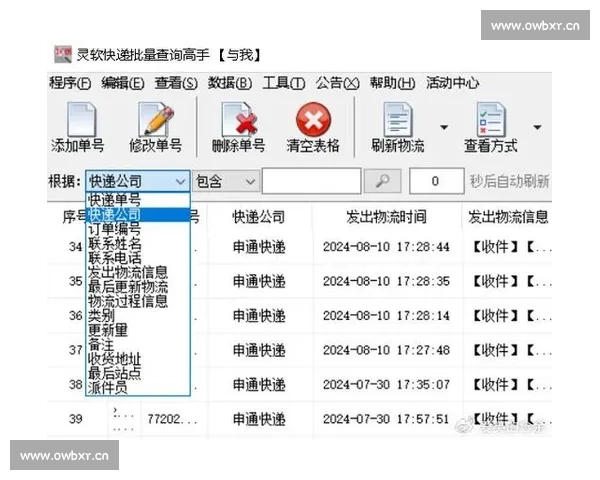Click 申通快递 cell in row 38

(259, 384)
